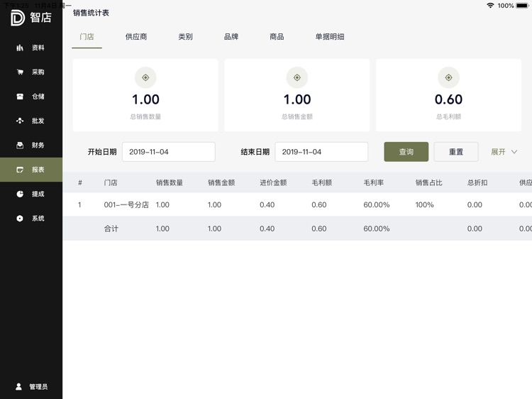
Task: Click the 总销售数量 summary card
Action: [x=145, y=95]
